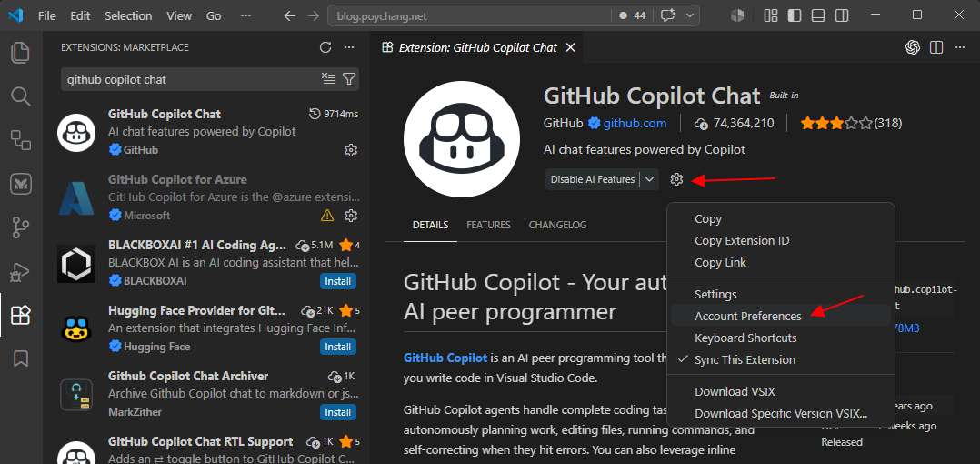
Task: Open the overflow menu after Go
Action: tap(246, 16)
